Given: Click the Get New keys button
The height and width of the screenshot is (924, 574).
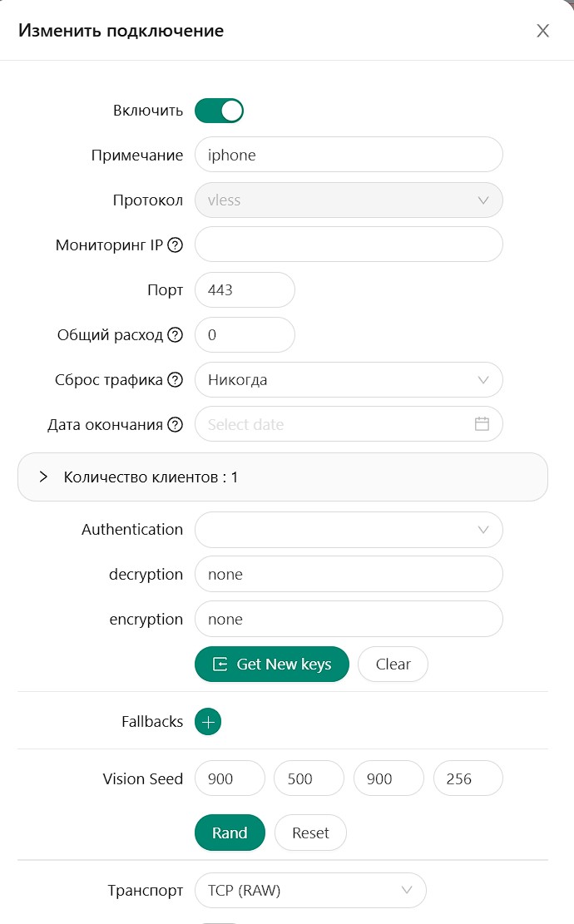Looking at the screenshot, I should click(x=271, y=664).
